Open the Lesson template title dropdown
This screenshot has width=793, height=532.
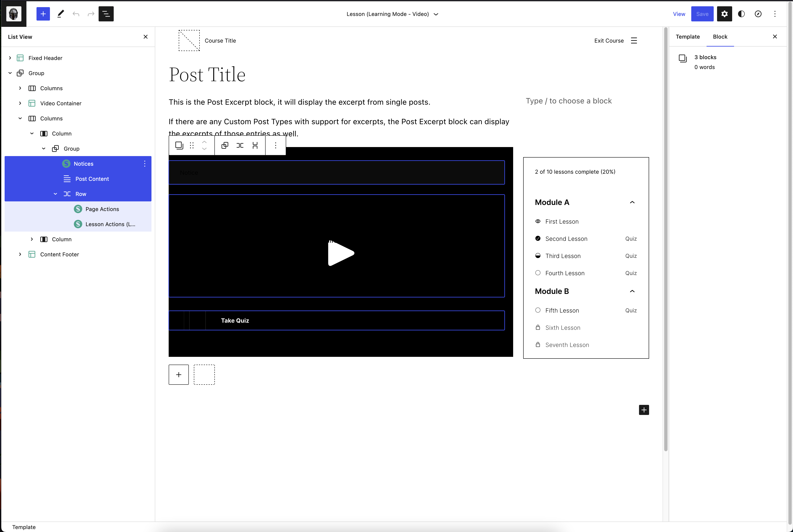pos(392,14)
